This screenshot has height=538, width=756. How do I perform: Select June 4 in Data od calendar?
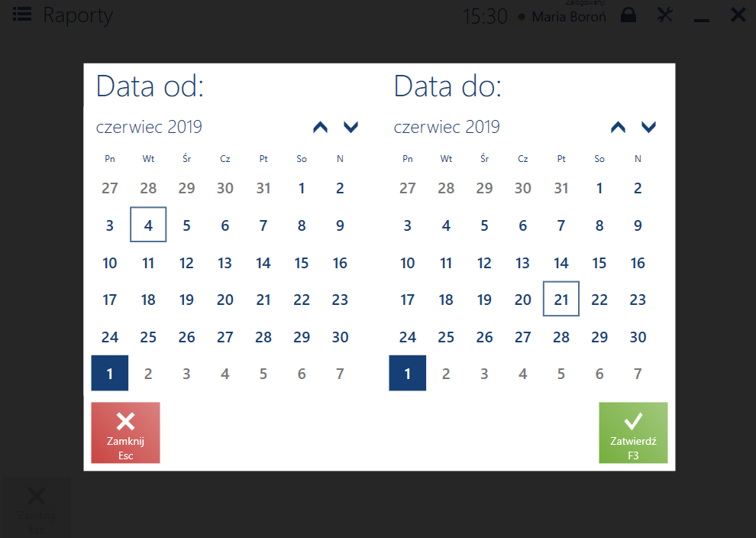tap(148, 225)
